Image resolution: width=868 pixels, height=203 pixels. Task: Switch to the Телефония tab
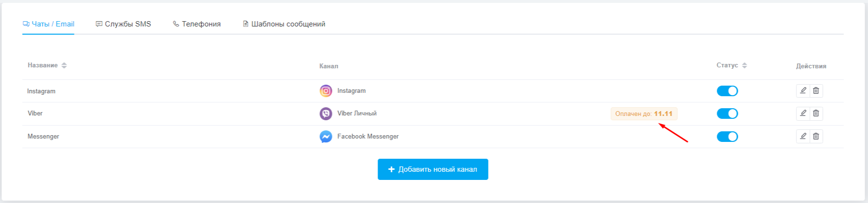tap(197, 24)
